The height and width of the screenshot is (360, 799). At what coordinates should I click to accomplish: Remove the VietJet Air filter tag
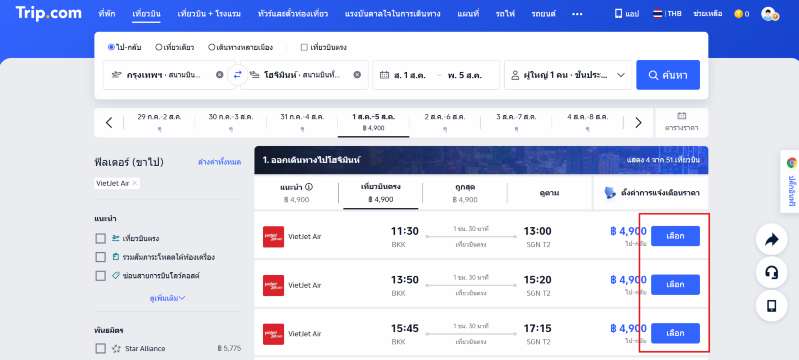(x=135, y=183)
